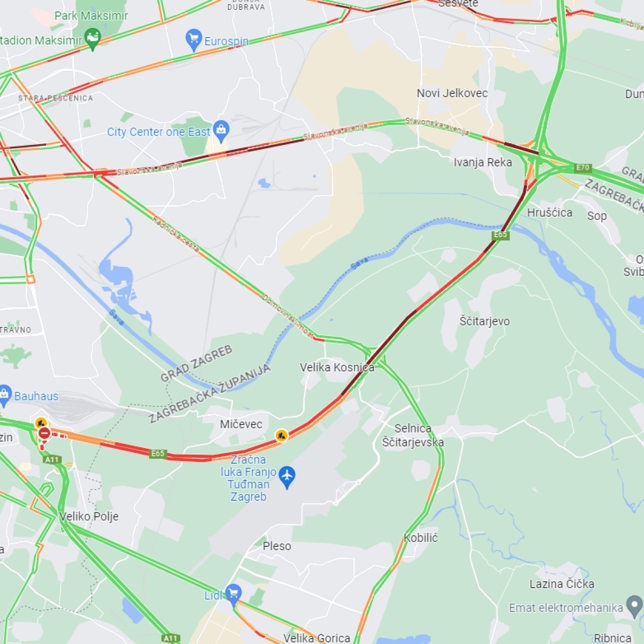This screenshot has width=644, height=644.
Task: Click the Velika Gorica town label
Action: pos(317,638)
